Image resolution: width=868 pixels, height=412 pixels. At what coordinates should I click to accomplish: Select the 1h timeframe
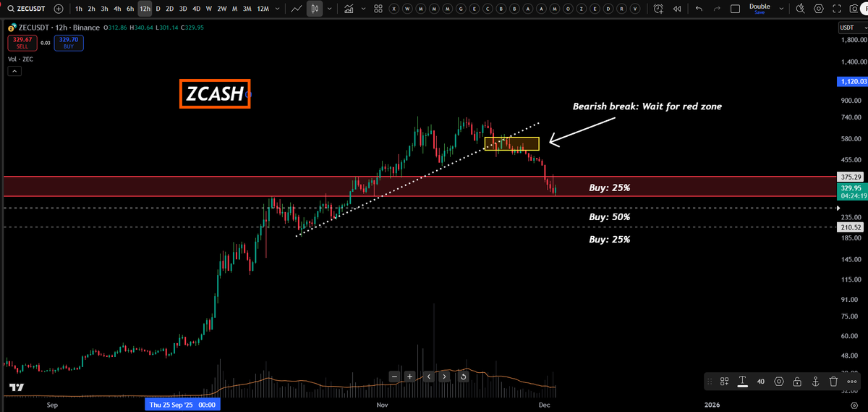[78, 9]
